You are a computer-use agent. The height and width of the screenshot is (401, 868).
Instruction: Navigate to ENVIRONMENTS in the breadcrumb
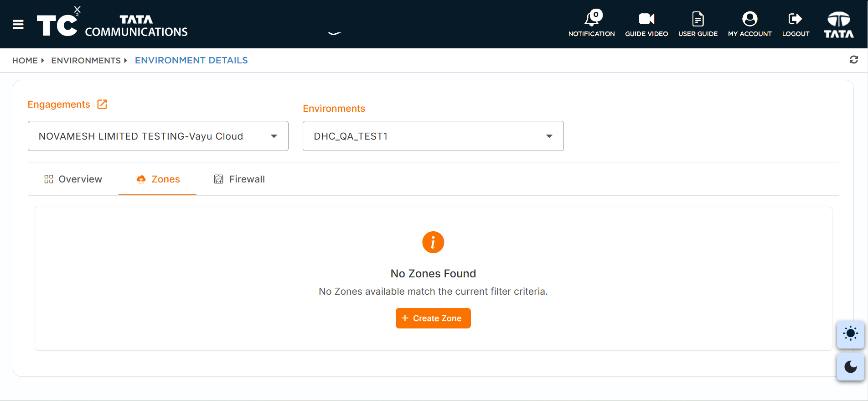tap(86, 61)
